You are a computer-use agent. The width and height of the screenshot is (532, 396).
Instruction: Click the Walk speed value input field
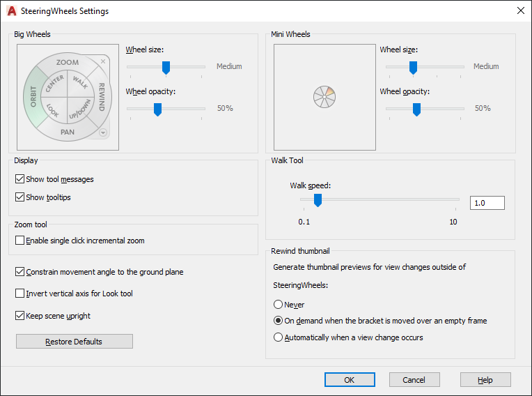(x=487, y=203)
